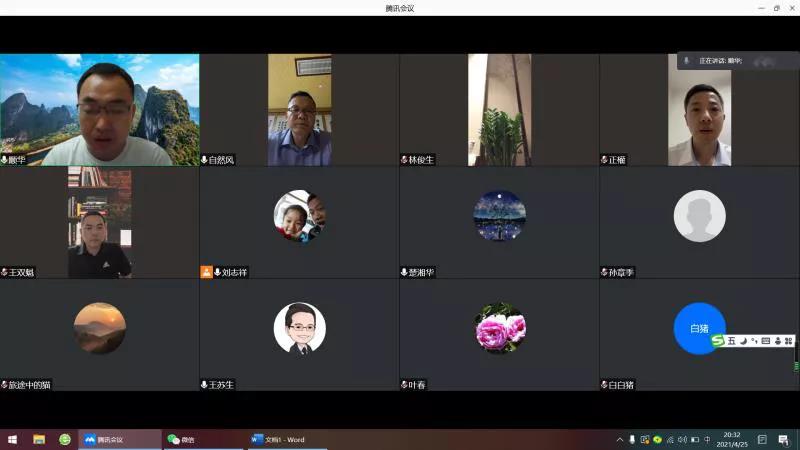Select 自然风's video tile
Viewport: 800px width, 450px height.
[x=299, y=110]
